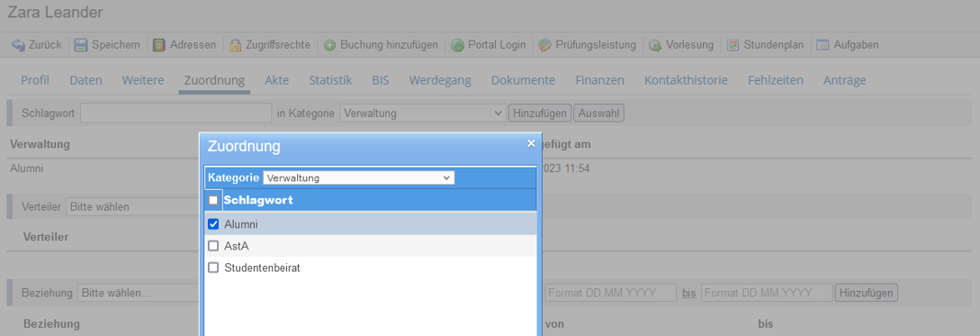Open the Kategorie dropdown in the dialog
980x336 pixels.
[359, 177]
